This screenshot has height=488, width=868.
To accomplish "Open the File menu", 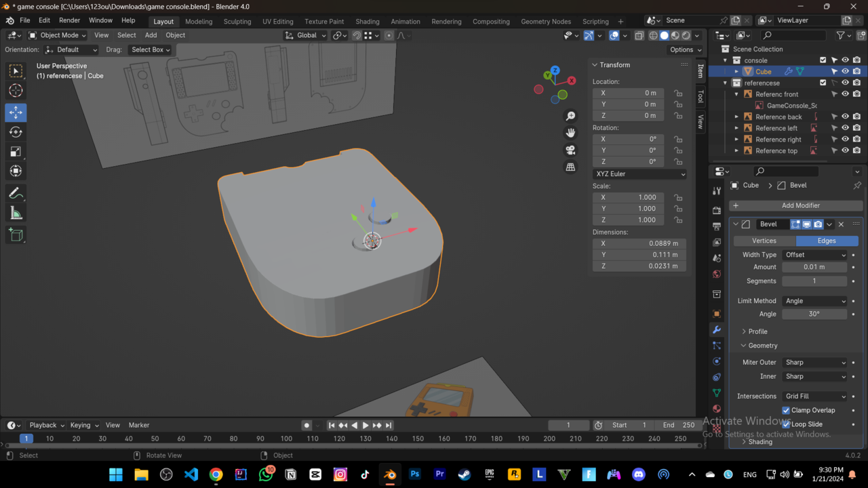I will point(25,20).
